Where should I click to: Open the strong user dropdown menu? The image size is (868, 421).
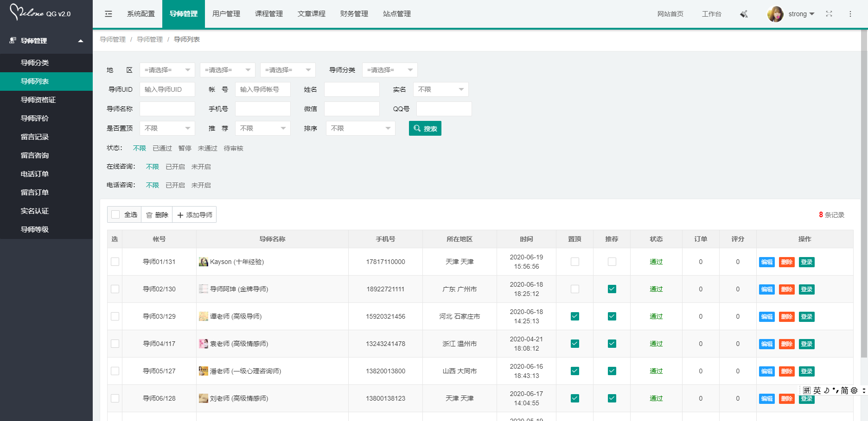coord(802,14)
